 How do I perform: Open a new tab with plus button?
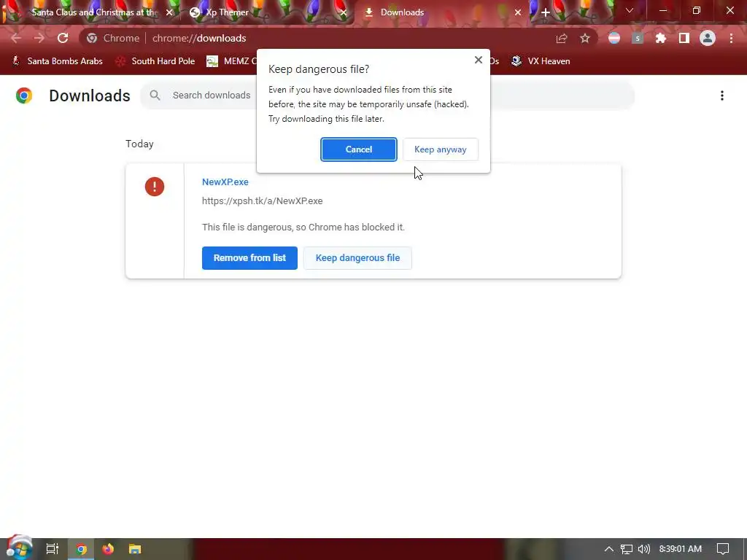[x=546, y=12]
